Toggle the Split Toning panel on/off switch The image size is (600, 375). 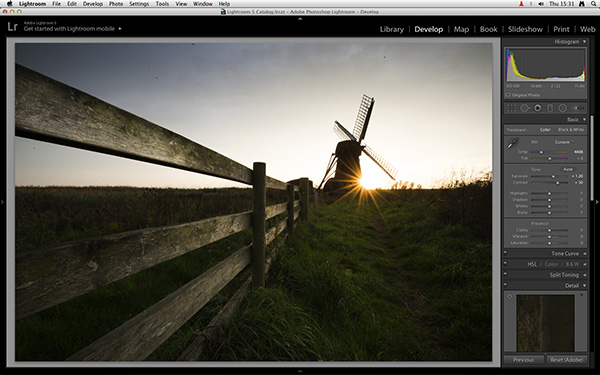(x=505, y=274)
